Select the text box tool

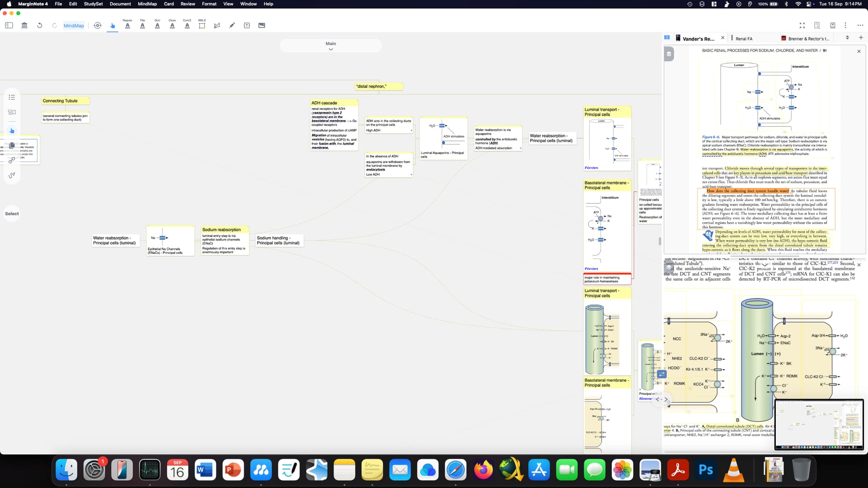coord(247,25)
